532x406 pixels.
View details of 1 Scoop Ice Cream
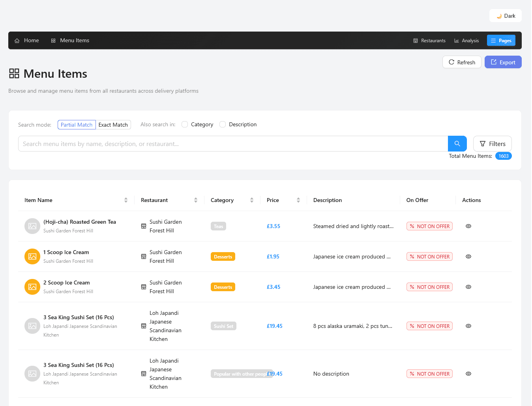click(468, 256)
